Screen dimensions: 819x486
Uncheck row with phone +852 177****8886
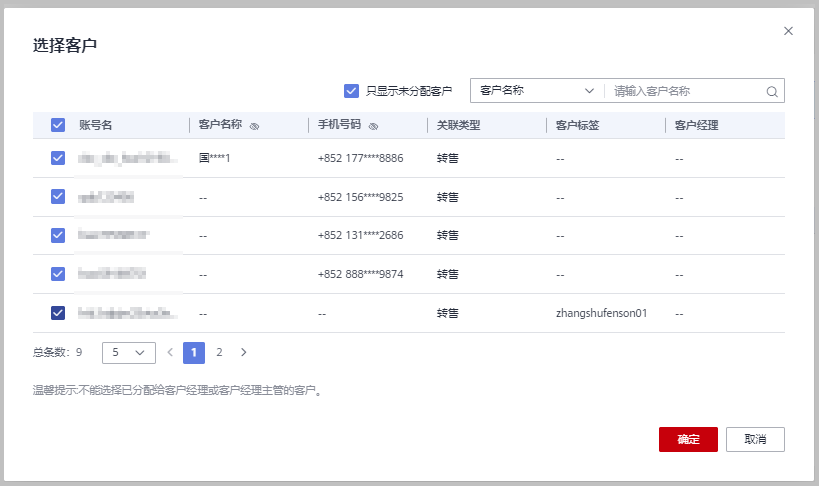click(58, 158)
